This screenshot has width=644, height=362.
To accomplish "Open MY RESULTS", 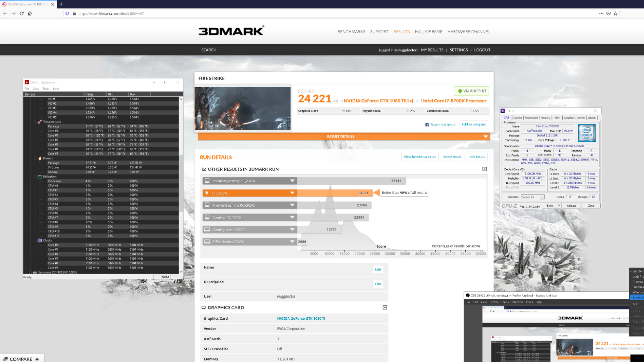I will [x=432, y=50].
